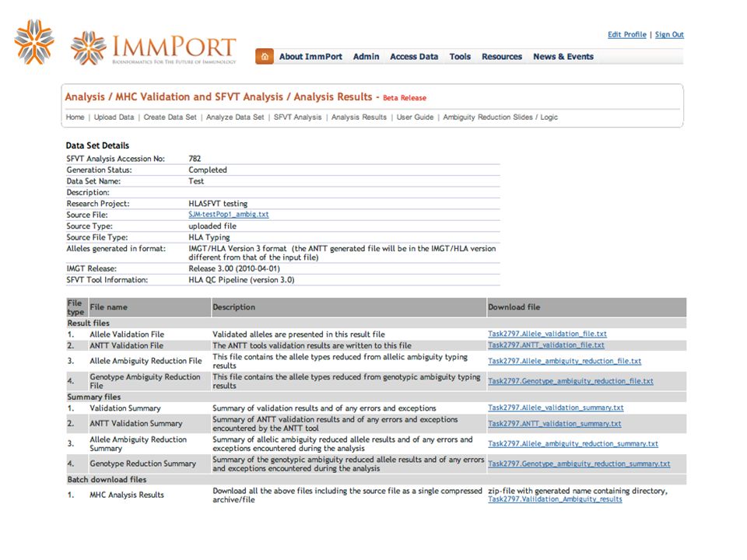
Task: Click Genotype Ambiguity Reduction File row name
Action: pos(145,381)
